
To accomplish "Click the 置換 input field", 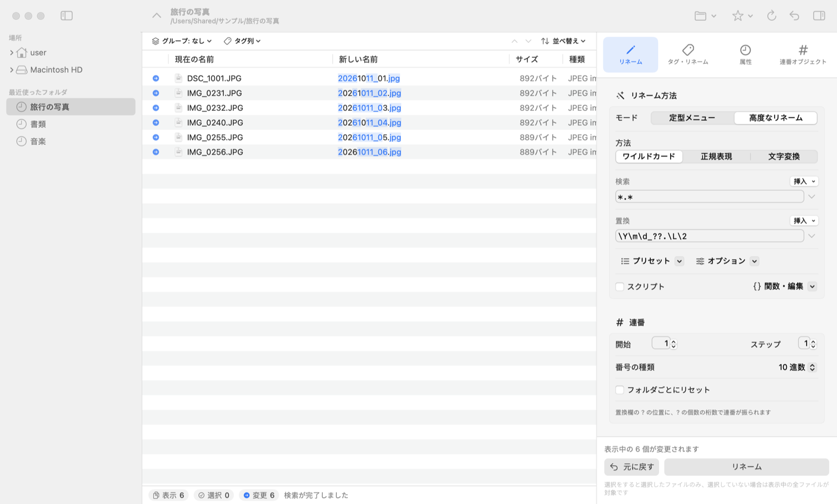I will (709, 236).
